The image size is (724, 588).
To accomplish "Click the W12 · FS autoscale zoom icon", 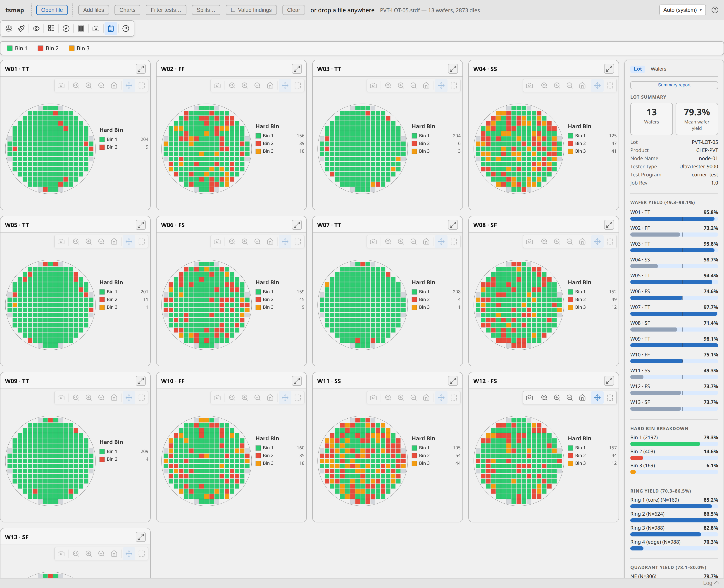I will tap(544, 398).
